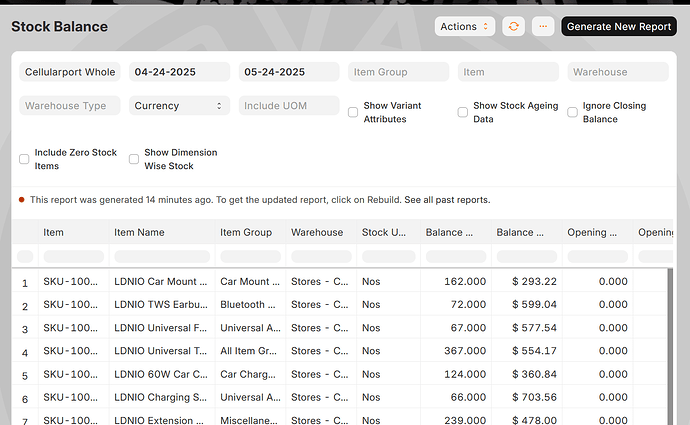This screenshot has width=690, height=425.
Task: Enable Show Stock Ageing Data checkbox
Action: click(462, 112)
